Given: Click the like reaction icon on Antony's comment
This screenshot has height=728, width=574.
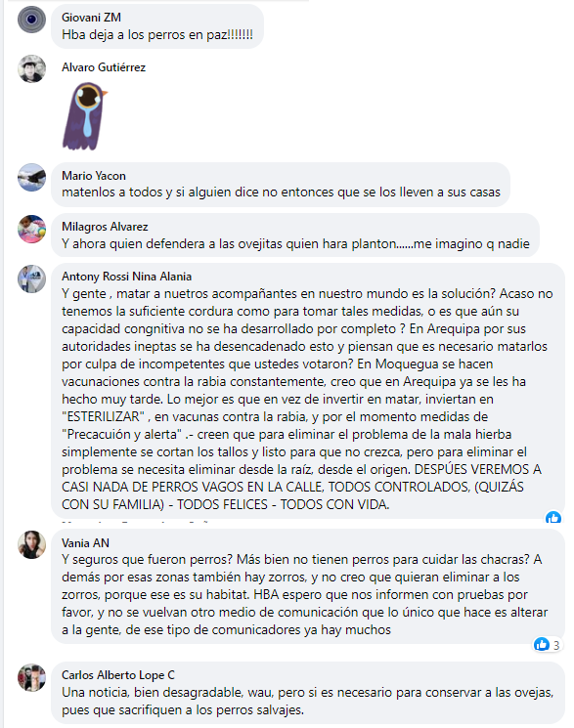Looking at the screenshot, I should click(x=553, y=517).
